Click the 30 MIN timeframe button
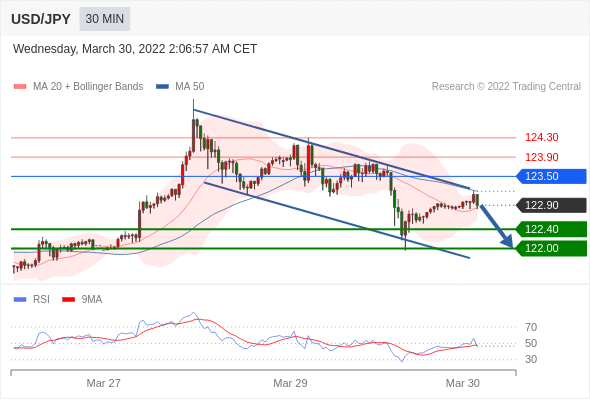The image size is (590, 400). tap(105, 19)
